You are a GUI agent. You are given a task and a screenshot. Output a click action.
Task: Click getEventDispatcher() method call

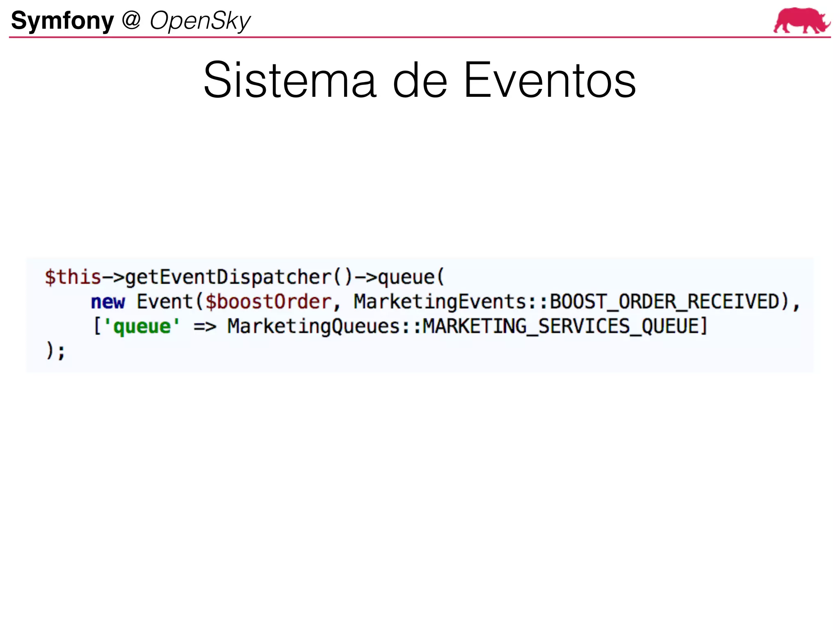[239, 277]
